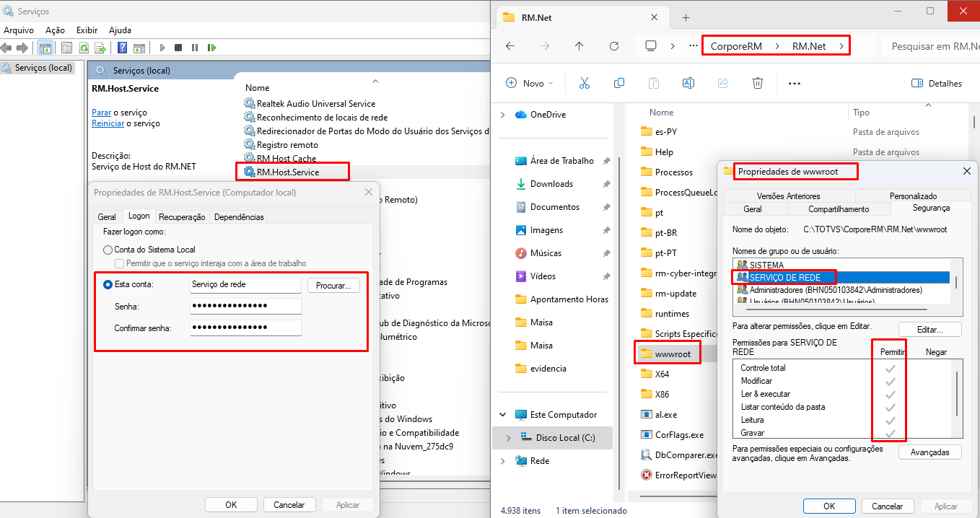Toggle the show/hide action pane icon

(139, 48)
